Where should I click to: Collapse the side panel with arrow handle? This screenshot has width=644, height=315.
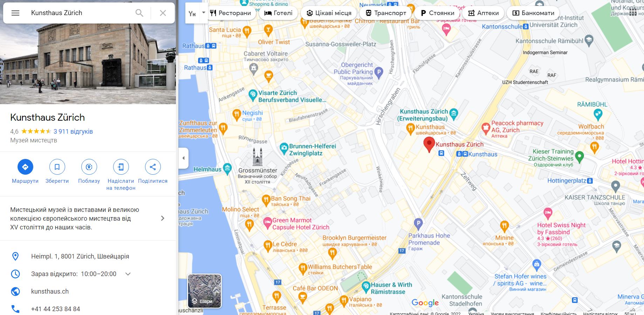[183, 158]
